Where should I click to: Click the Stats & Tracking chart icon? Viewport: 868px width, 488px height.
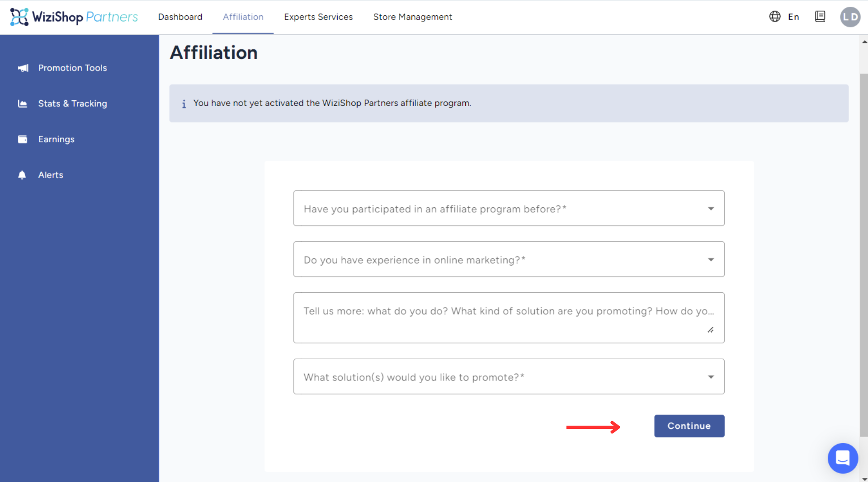[23, 103]
